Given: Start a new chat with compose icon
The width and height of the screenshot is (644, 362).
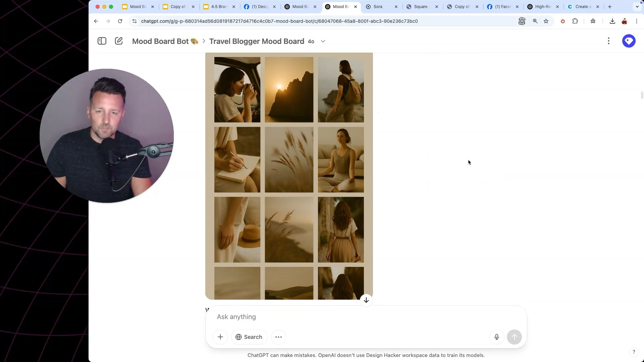Looking at the screenshot, I should (119, 41).
